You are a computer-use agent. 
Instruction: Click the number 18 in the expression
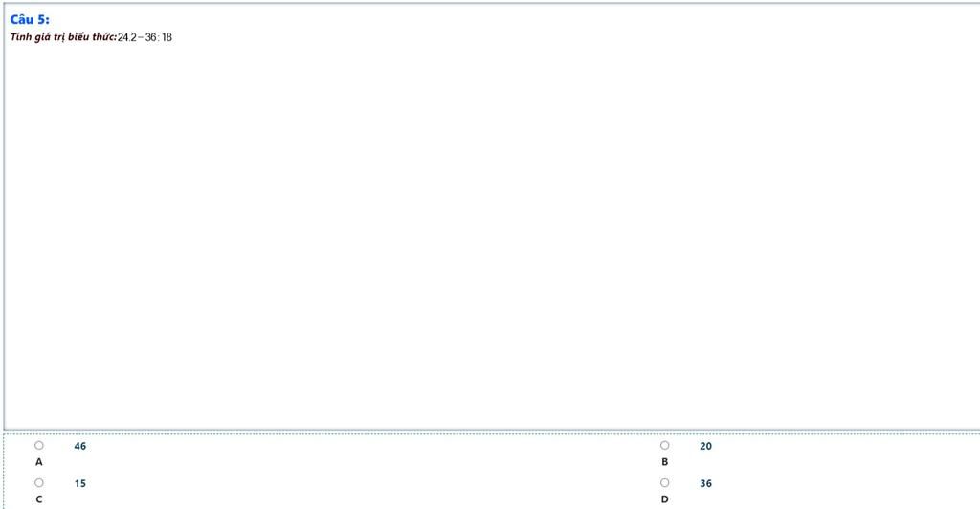(x=167, y=37)
